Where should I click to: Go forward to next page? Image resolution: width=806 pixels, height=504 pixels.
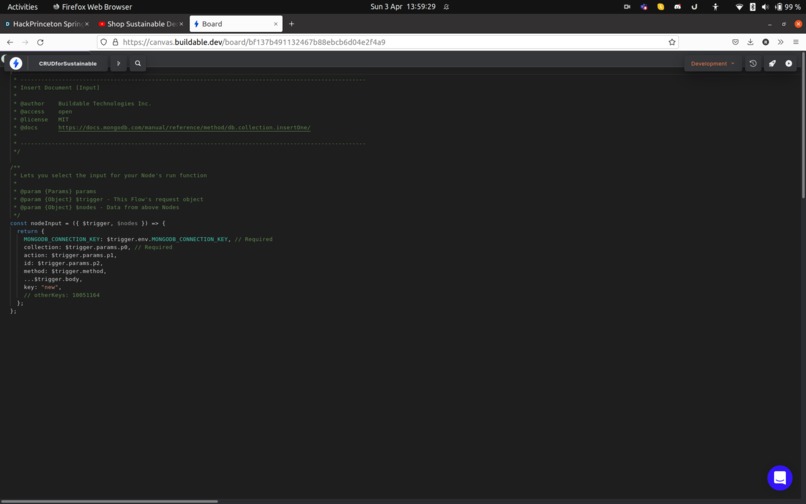pos(25,42)
